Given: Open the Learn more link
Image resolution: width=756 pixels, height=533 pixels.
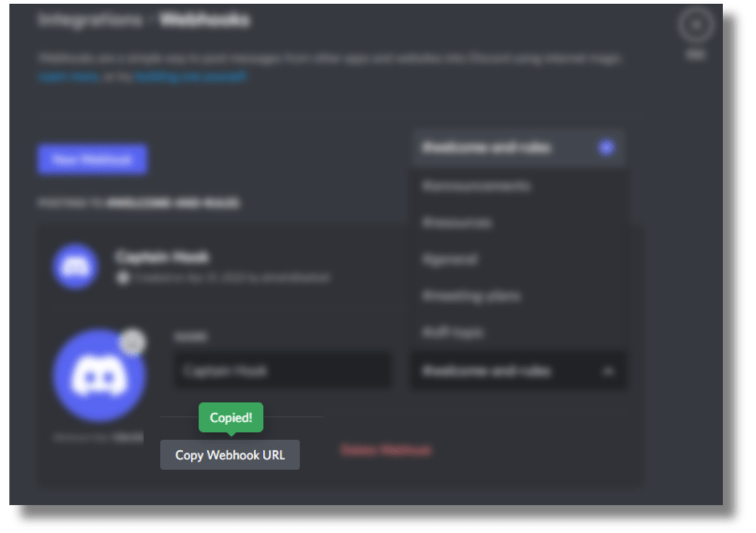Looking at the screenshot, I should 68,77.
